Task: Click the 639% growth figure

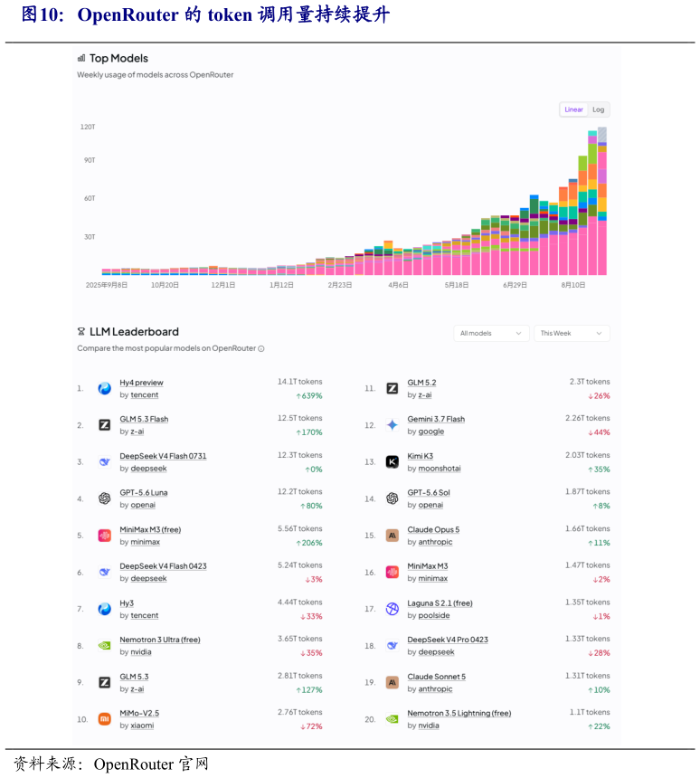Action: click(x=309, y=396)
